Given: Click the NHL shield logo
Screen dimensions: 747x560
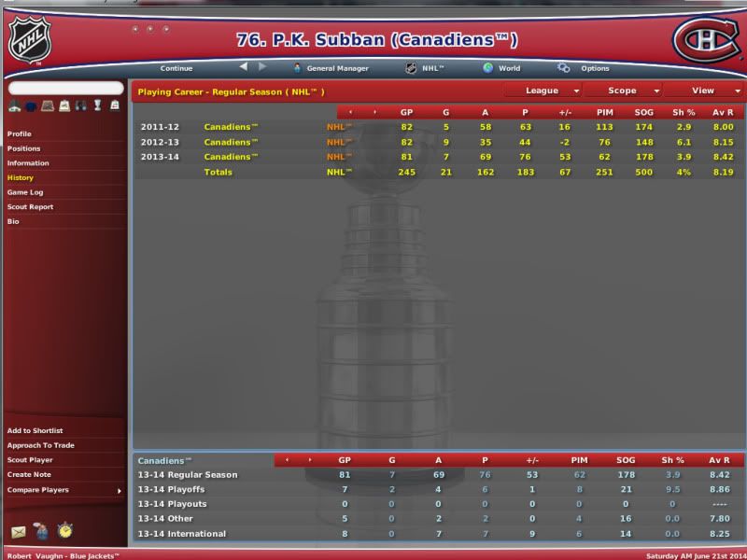Looking at the screenshot, I should click(30, 40).
